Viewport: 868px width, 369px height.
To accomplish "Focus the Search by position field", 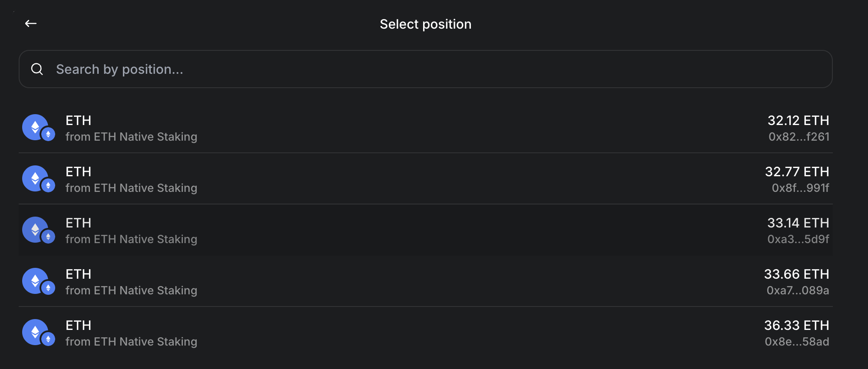I will pyautogui.click(x=426, y=69).
